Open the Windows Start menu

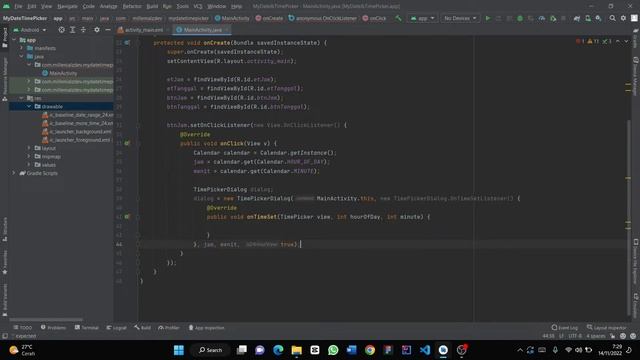[179, 350]
